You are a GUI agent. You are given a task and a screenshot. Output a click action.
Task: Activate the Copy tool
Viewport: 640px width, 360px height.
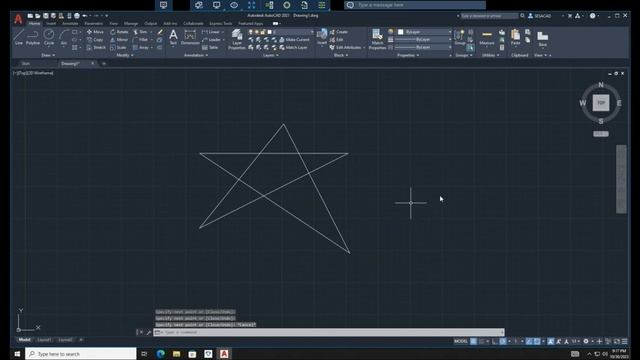(95, 40)
